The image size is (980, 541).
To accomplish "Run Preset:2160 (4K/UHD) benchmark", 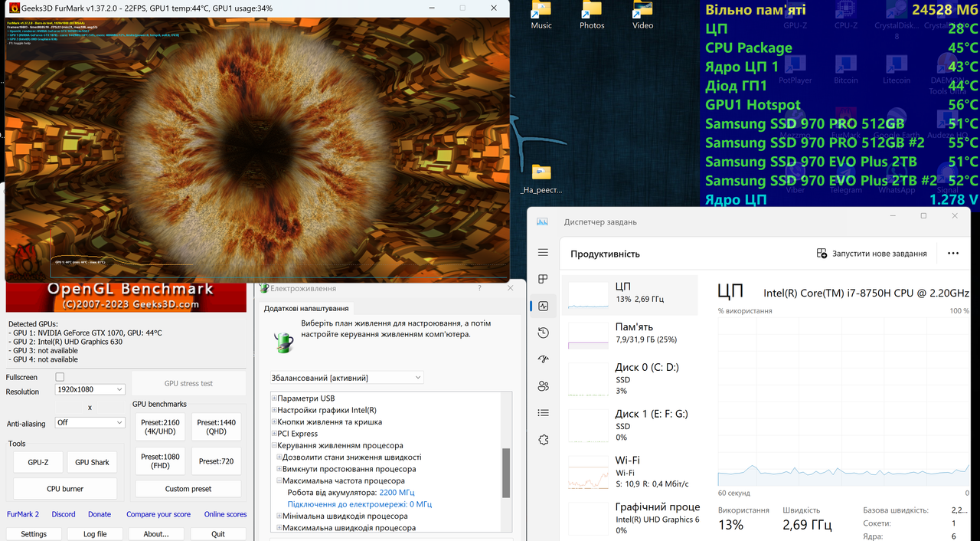I will (x=162, y=427).
